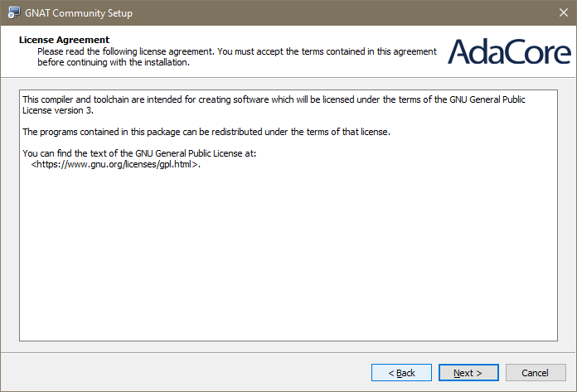The image size is (577, 392).
Task: Click inside the license text box blank area
Action: [288, 258]
